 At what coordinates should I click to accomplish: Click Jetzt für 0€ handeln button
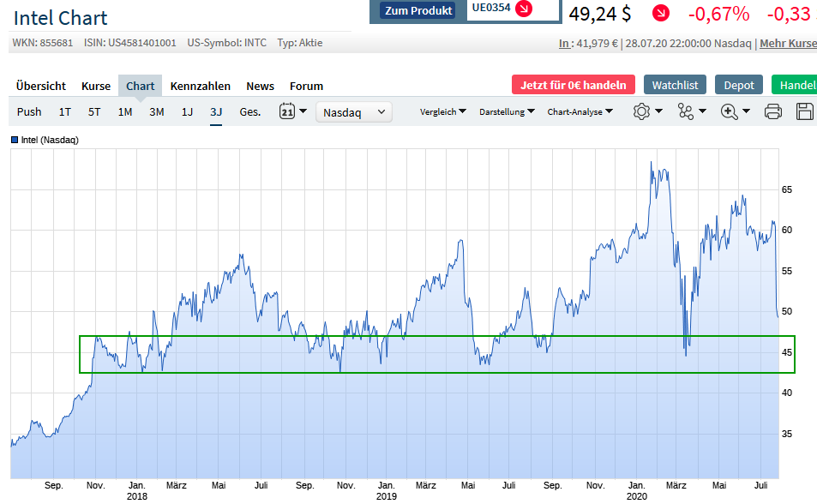click(x=574, y=85)
